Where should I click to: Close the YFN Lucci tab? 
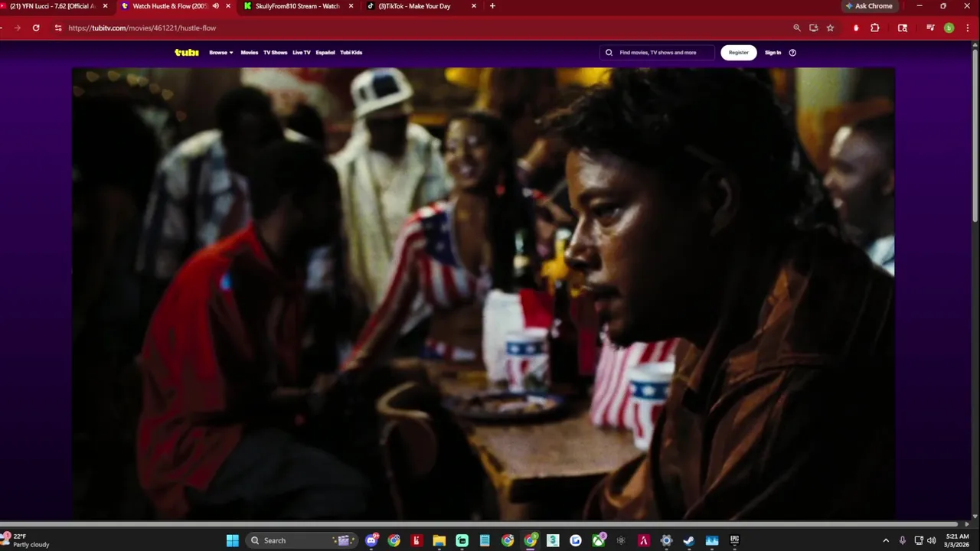coord(105,6)
